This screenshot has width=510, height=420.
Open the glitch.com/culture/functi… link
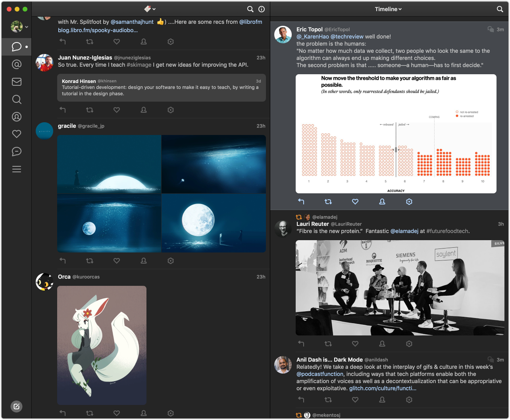click(x=383, y=388)
